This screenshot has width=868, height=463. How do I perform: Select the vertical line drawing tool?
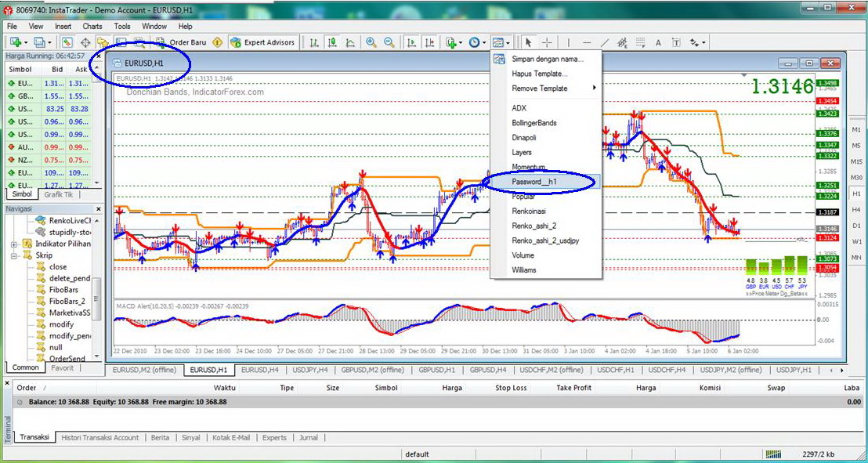pos(569,42)
